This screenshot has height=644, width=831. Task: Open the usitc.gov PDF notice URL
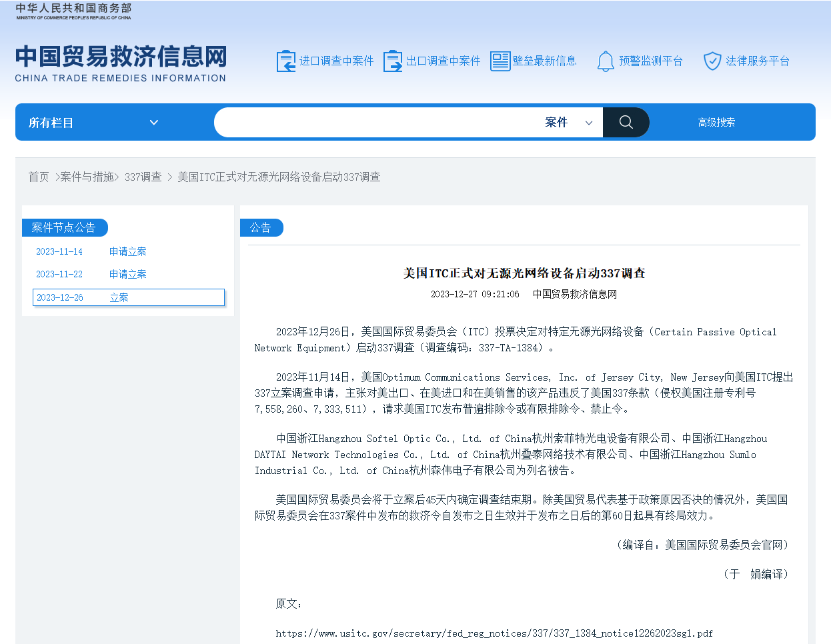(494, 633)
